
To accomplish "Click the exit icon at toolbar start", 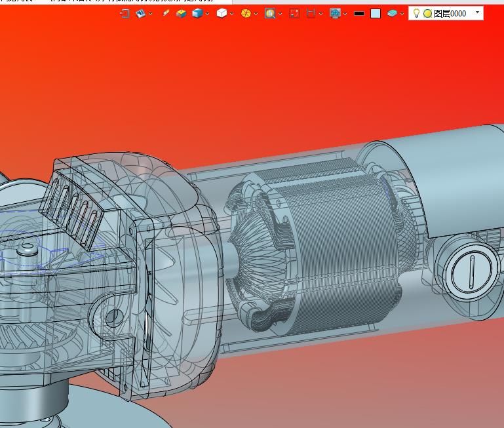I will (x=125, y=14).
